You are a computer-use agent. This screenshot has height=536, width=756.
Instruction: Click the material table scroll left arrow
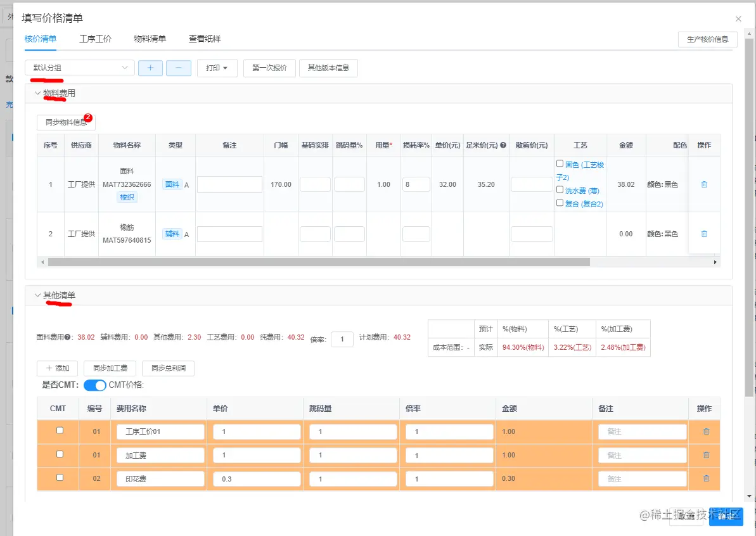[x=42, y=262]
